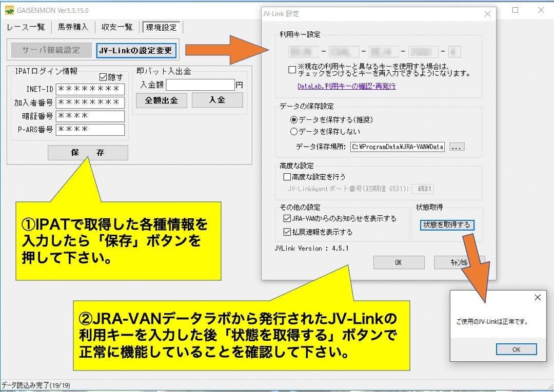Viewport: 554px width, 392px height.
Task: Click the P-ARS番号 field
Action: (x=90, y=130)
